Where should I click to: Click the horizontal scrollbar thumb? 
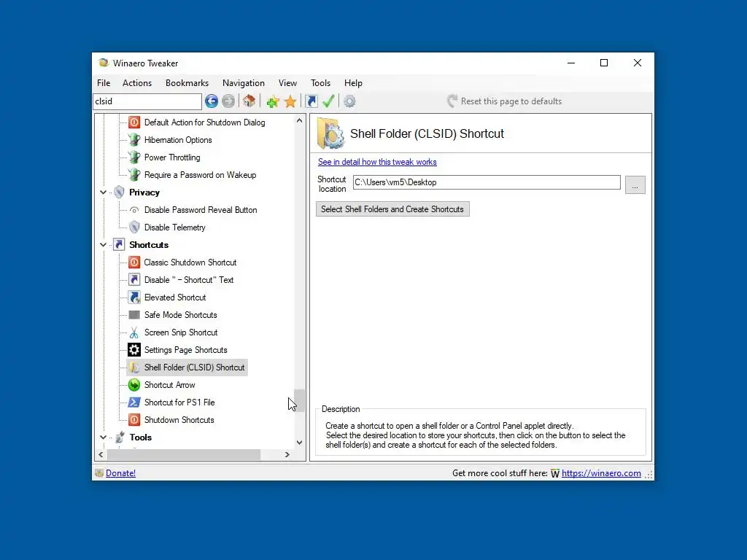[184, 455]
